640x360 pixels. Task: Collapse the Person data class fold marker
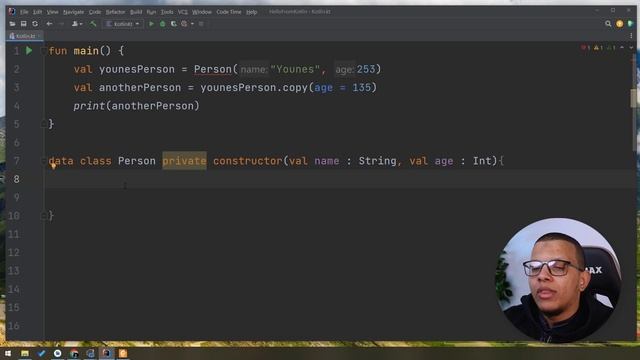(43, 161)
